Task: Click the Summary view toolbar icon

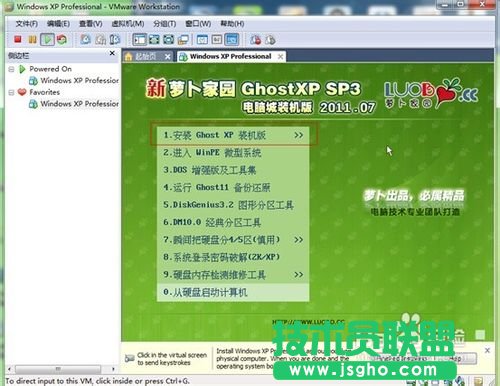Action: click(x=202, y=40)
